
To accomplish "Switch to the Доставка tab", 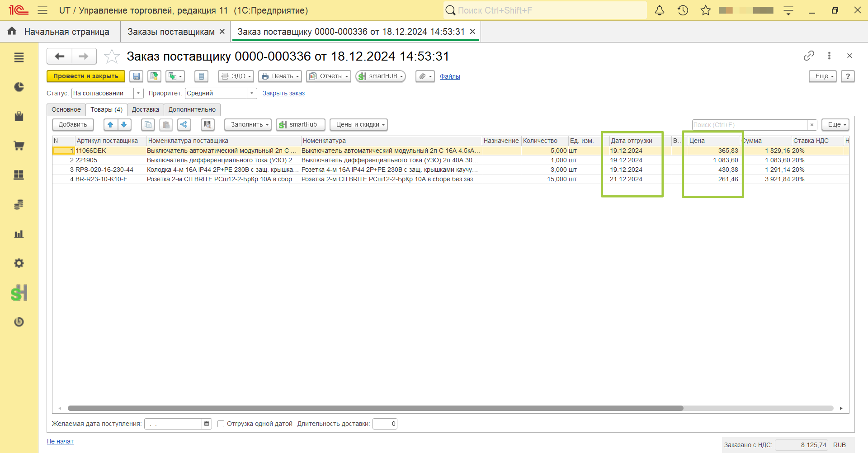I will pos(146,110).
